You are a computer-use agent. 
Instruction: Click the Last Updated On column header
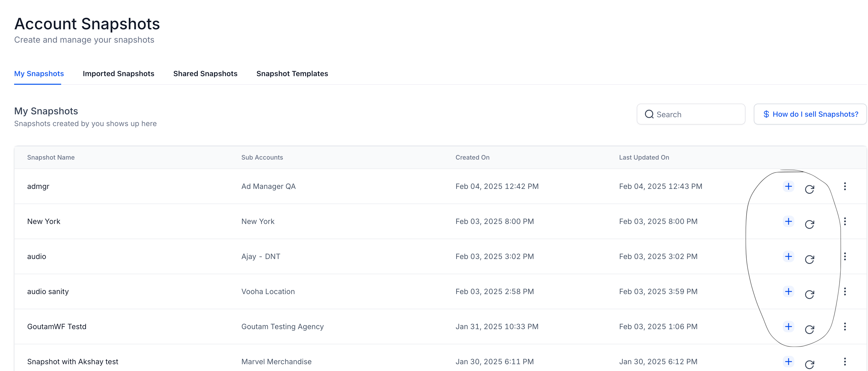pos(644,158)
